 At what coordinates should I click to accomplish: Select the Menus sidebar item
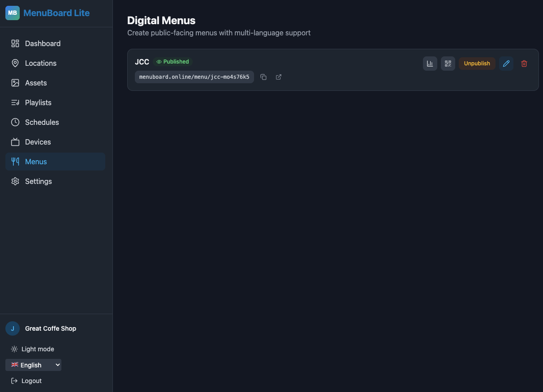(x=55, y=162)
